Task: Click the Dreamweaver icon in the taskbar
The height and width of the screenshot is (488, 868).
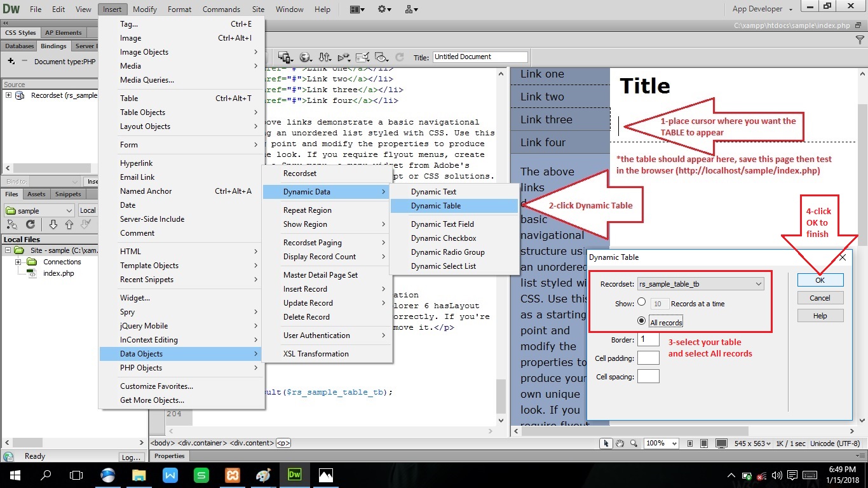Action: (295, 475)
